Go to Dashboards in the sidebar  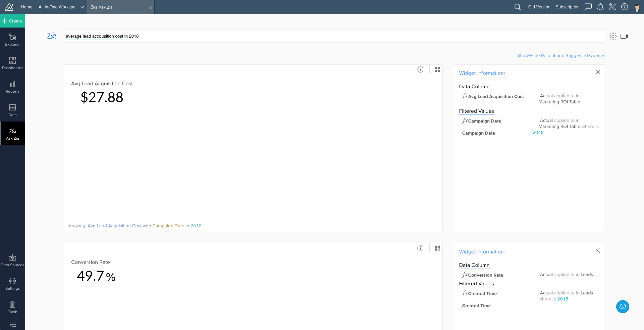click(12, 63)
